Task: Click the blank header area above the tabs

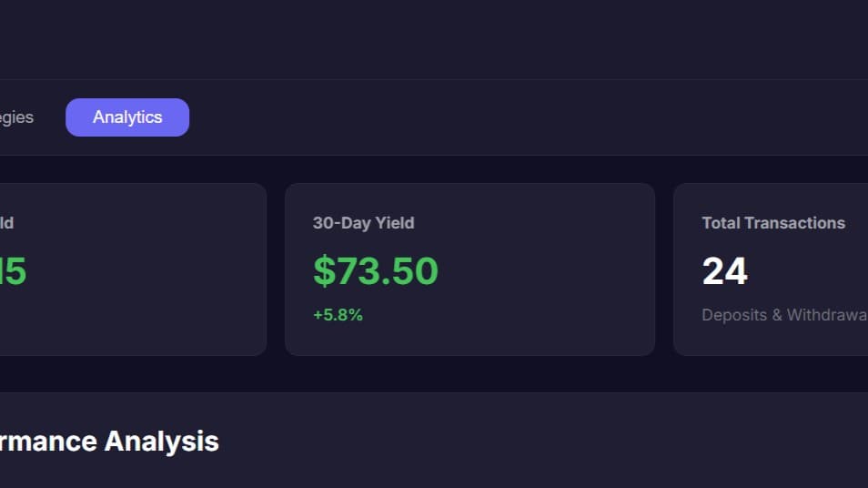Action: [x=434, y=39]
